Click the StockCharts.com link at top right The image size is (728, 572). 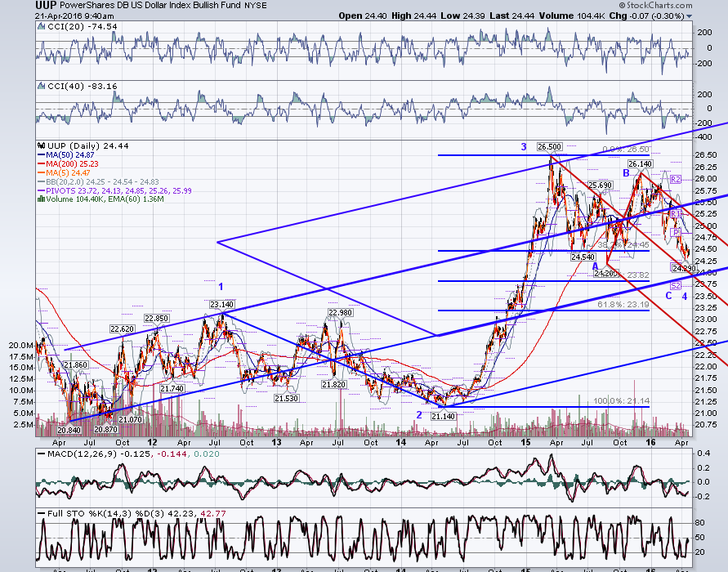click(655, 6)
